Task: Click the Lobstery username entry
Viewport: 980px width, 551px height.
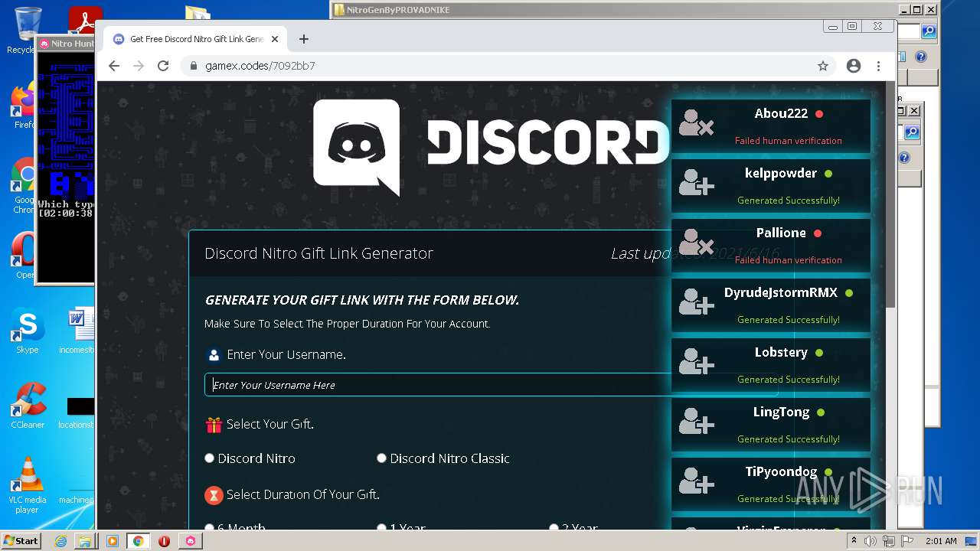Action: 781,353
